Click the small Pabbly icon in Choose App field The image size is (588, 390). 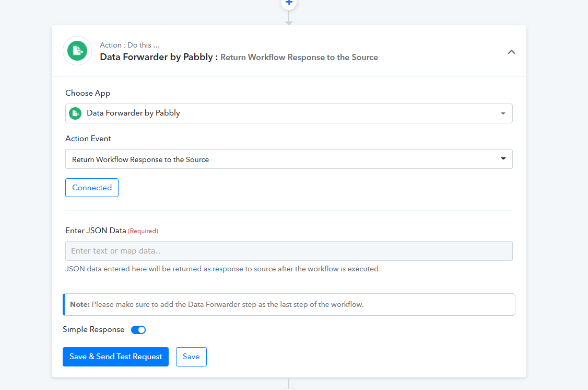pos(75,113)
